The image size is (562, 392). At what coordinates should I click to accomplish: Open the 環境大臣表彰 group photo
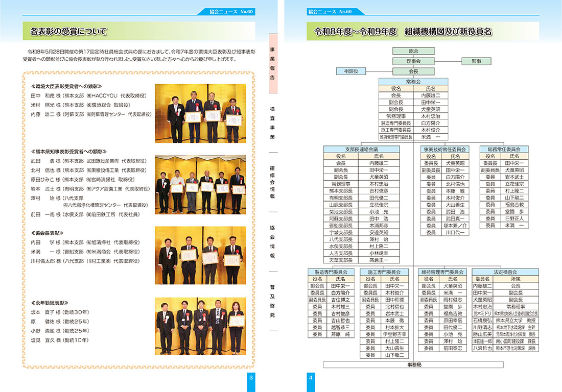point(200,113)
